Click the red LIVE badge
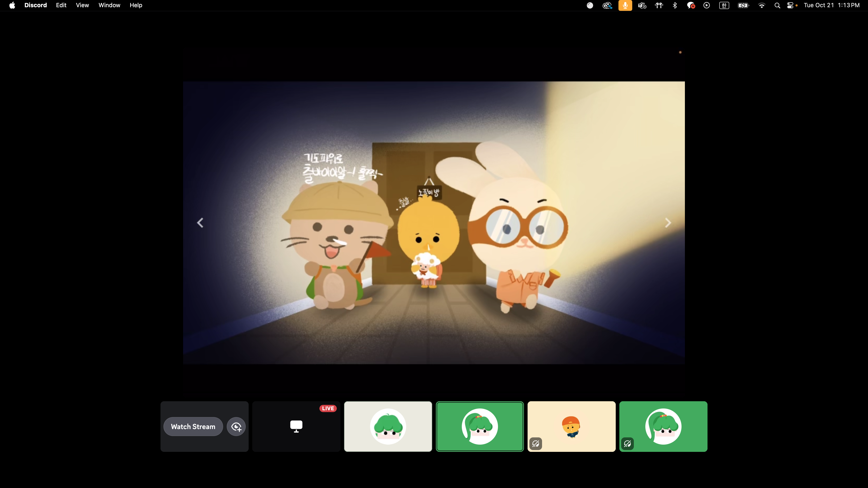 click(328, 408)
